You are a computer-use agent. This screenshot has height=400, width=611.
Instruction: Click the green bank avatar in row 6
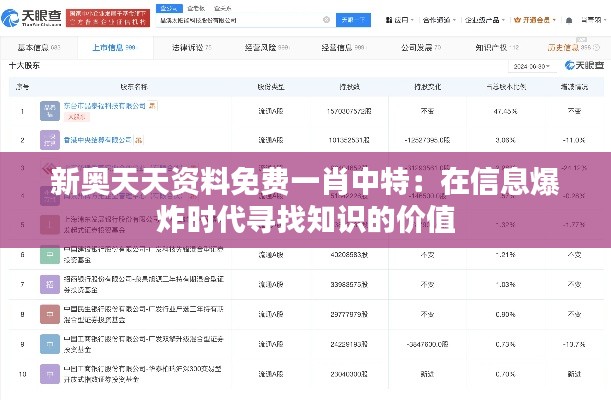(x=50, y=254)
